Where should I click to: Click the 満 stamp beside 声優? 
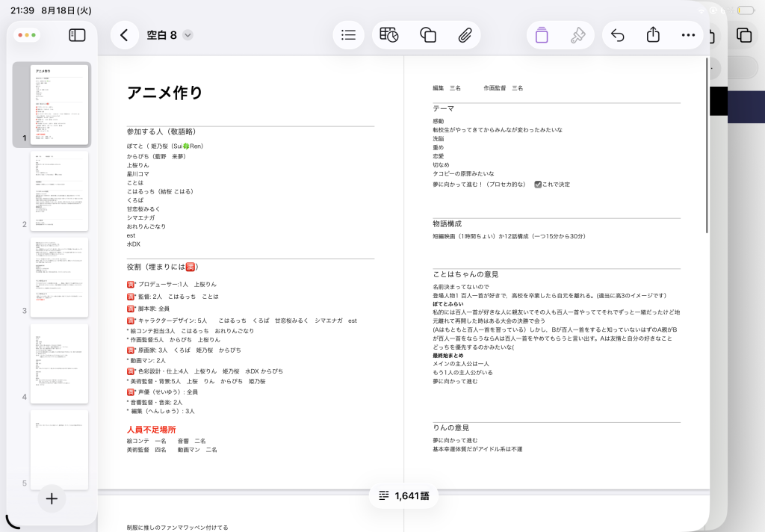point(131,392)
